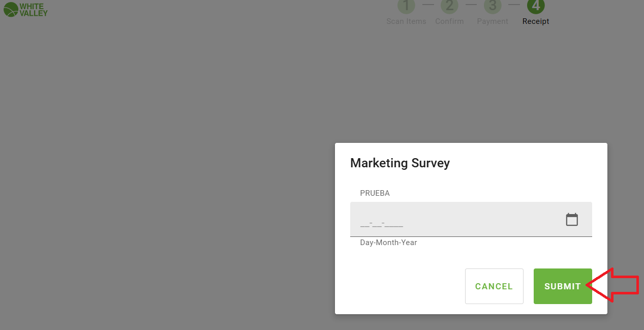Click the red arrow pointing at Submit
Image resolution: width=644 pixels, height=330 pixels.
(614, 286)
